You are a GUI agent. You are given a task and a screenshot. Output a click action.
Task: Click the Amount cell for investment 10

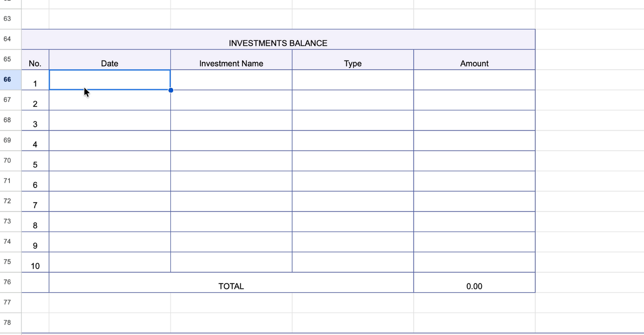click(x=474, y=262)
